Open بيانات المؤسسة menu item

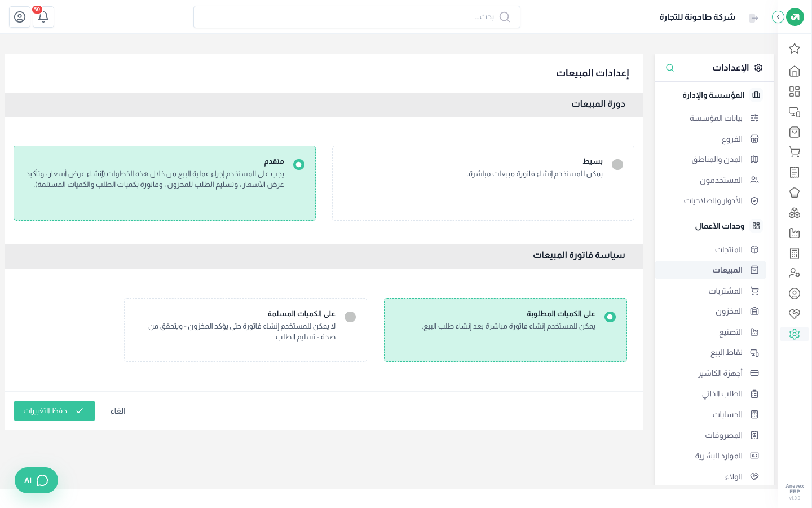(710, 118)
